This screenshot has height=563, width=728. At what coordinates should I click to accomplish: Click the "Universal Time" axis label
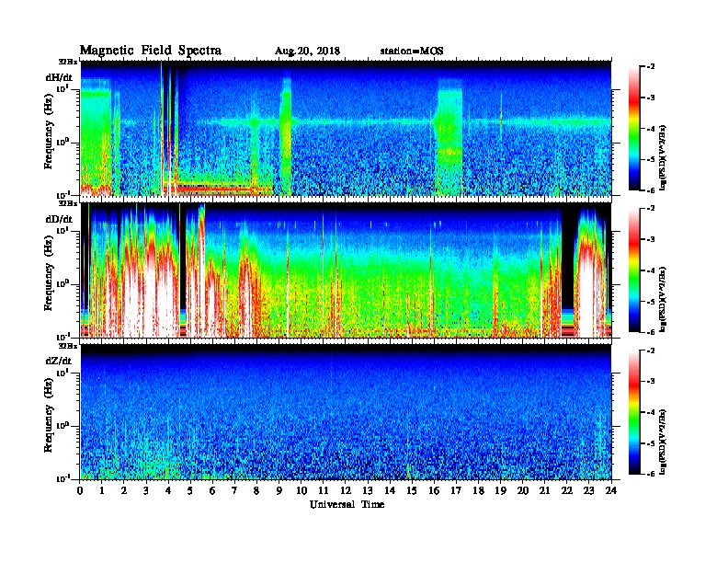coord(347,504)
